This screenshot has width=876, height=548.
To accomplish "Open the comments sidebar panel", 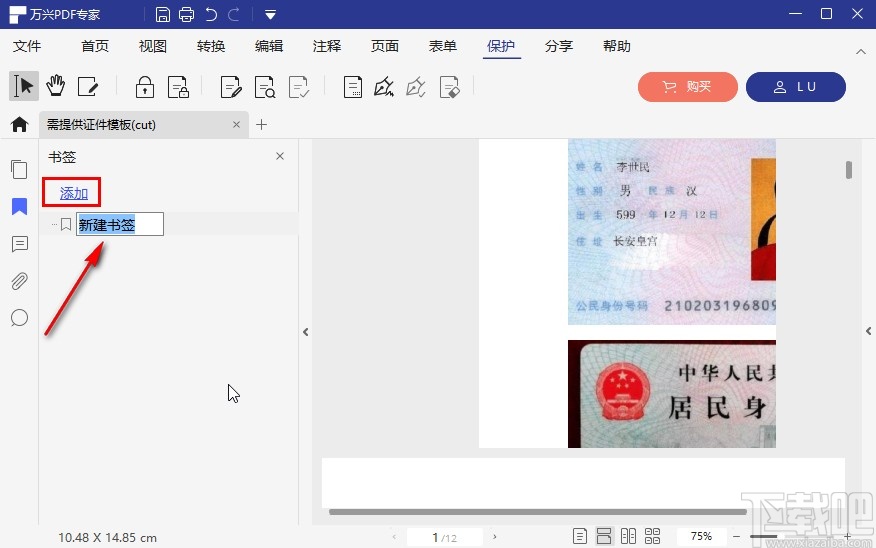I will [20, 244].
